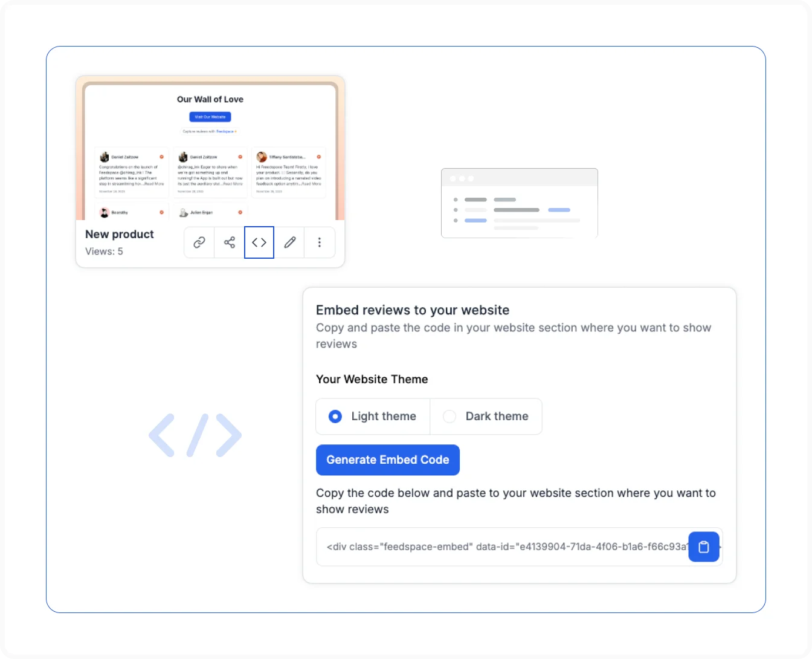Click the source badge on Tiffany's review card
812x659 pixels.
coord(318,157)
